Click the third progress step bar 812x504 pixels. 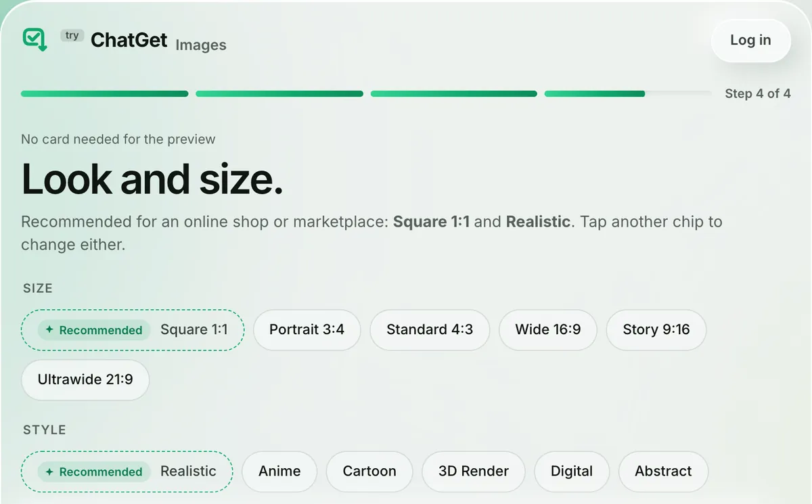tap(454, 94)
